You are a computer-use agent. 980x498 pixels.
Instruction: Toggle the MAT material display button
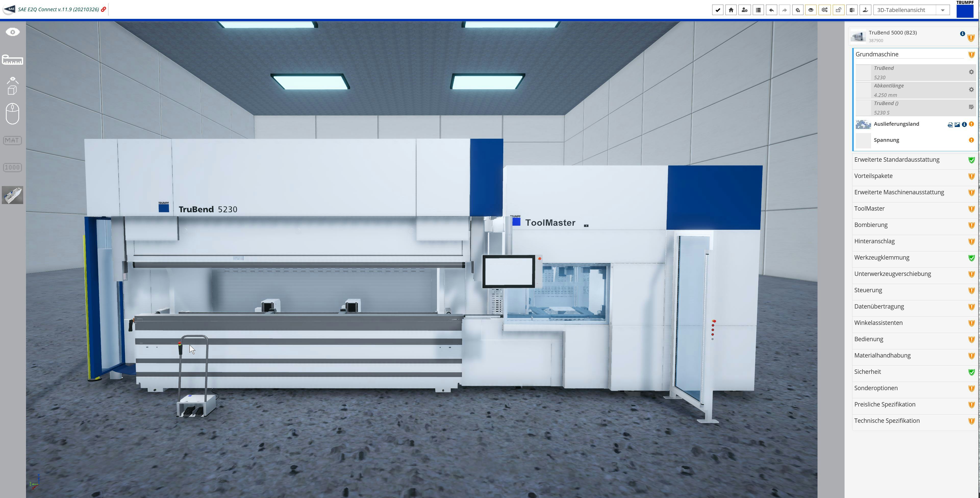12,141
